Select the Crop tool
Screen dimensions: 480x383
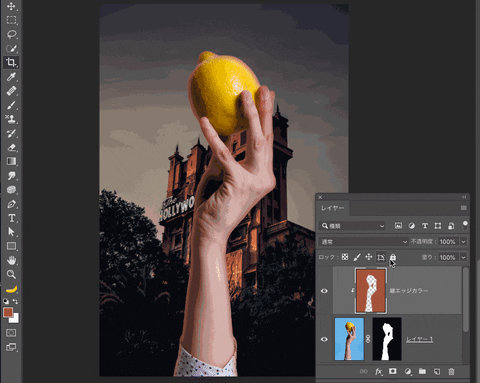click(11, 62)
